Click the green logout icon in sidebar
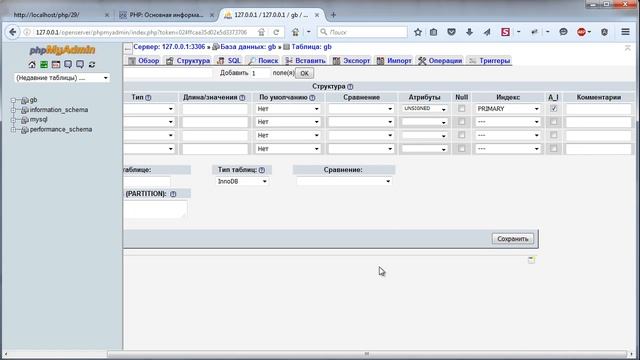The width and height of the screenshot is (640, 360). 44,64
